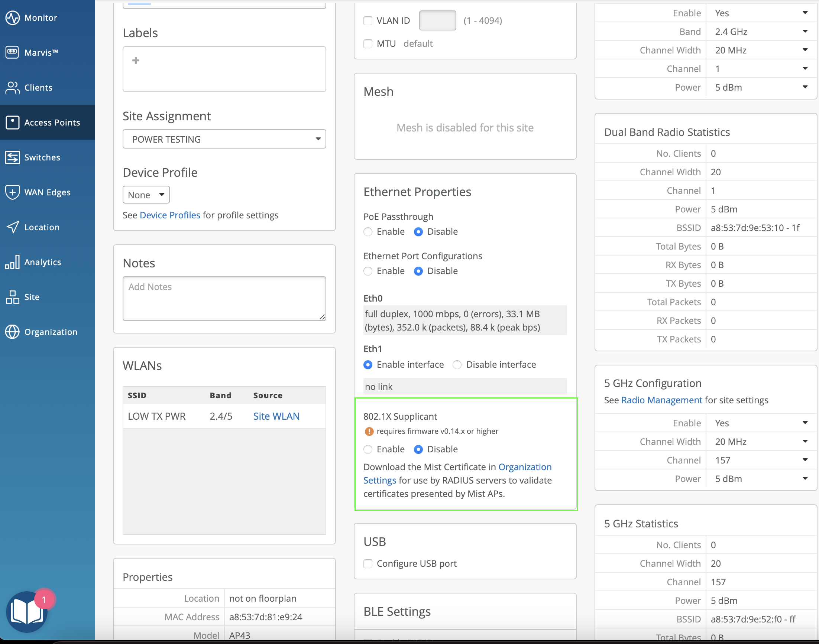Image resolution: width=819 pixels, height=644 pixels.
Task: Expand the Device Profile None dropdown
Action: 146,195
